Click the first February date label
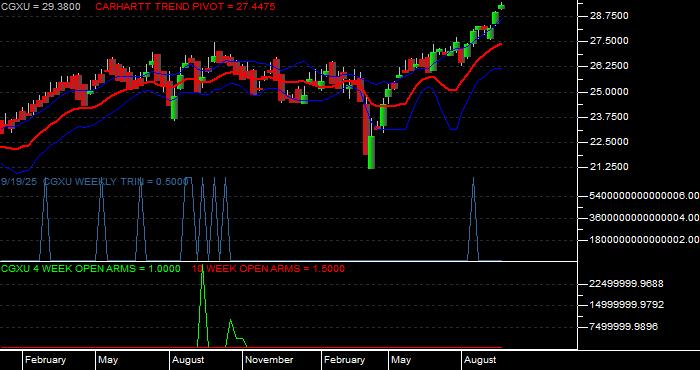700x370 pixels. [46, 360]
